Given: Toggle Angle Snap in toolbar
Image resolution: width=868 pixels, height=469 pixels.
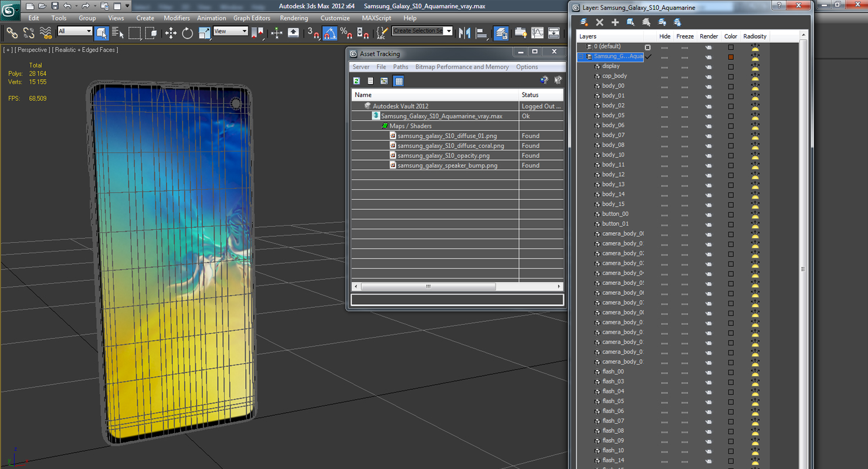Looking at the screenshot, I should (x=330, y=33).
